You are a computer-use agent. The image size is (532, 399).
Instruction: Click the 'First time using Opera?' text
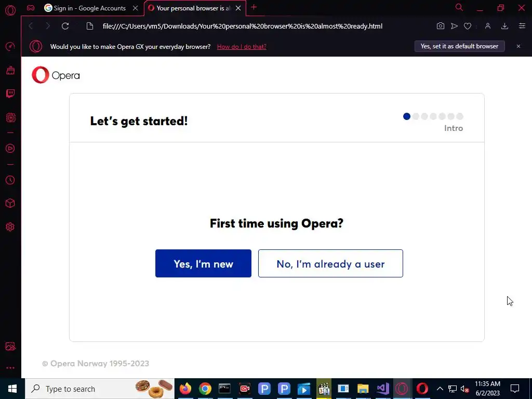276,223
